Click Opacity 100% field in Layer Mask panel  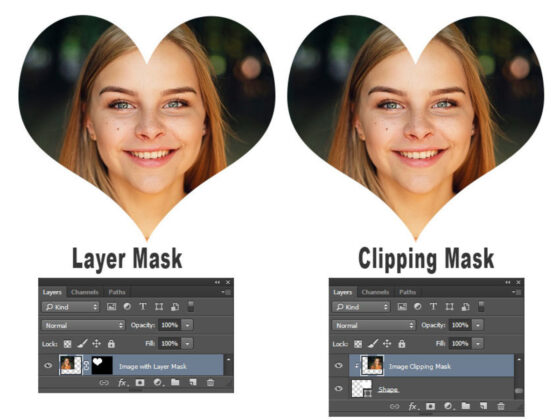click(x=169, y=325)
